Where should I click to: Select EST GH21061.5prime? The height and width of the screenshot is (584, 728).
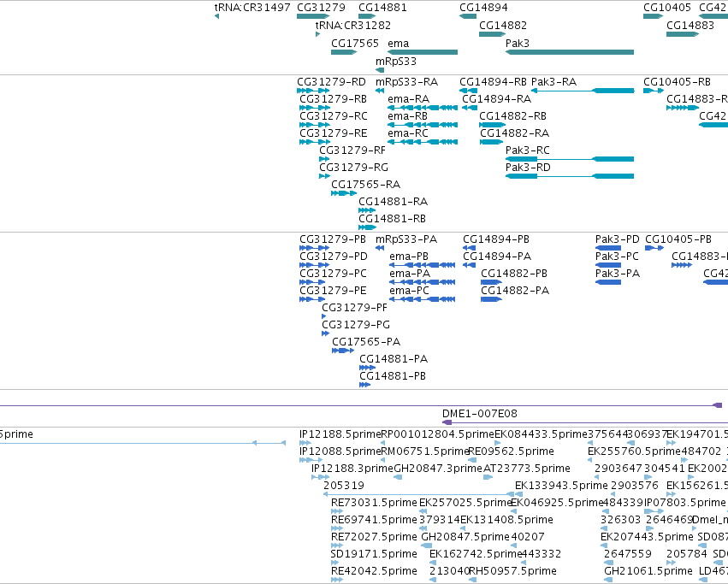[x=608, y=580]
